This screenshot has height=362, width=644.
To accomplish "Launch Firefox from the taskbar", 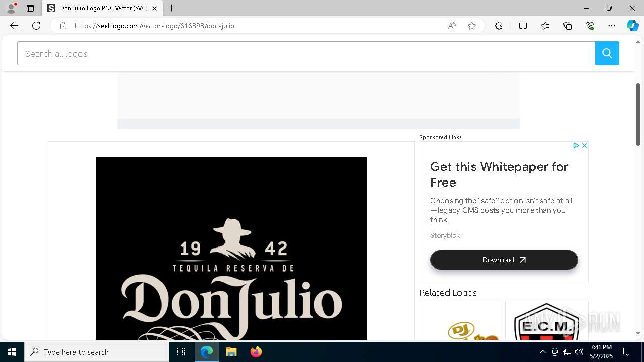I will pos(256,352).
